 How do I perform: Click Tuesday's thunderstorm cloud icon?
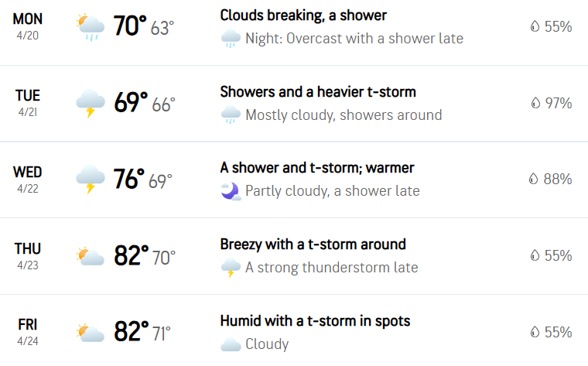click(x=90, y=104)
